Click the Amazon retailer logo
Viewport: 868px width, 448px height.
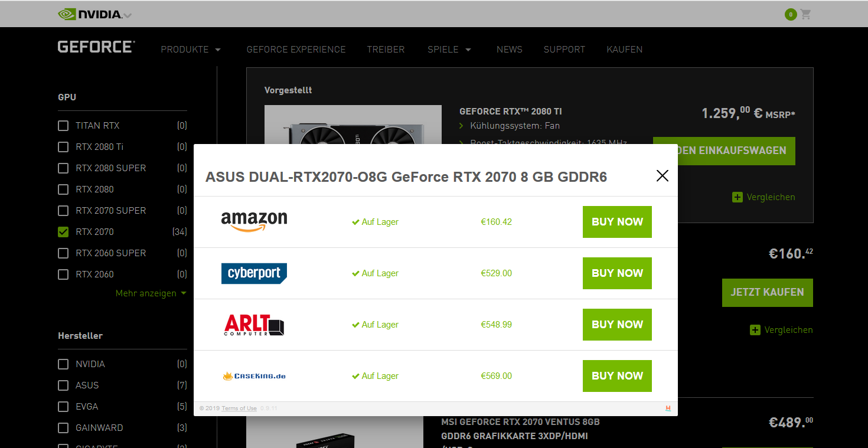pyautogui.click(x=254, y=222)
